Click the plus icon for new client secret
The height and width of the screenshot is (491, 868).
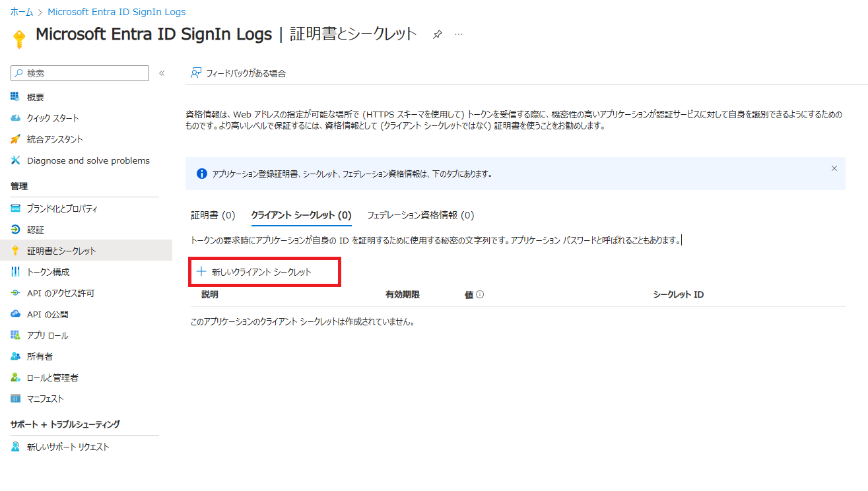(201, 271)
